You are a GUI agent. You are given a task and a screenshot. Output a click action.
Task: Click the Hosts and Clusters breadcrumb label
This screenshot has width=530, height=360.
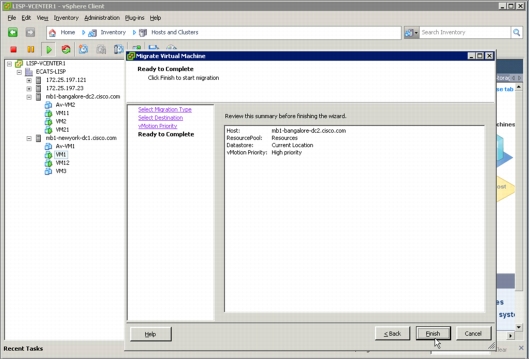coord(175,32)
